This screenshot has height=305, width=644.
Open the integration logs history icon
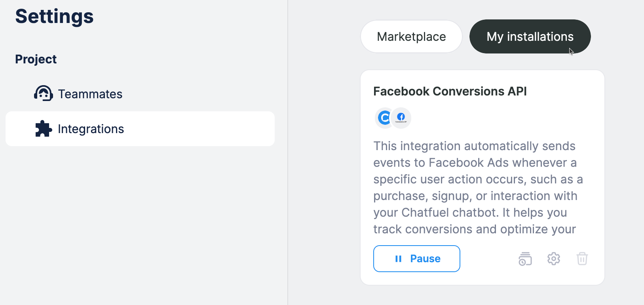click(x=525, y=259)
